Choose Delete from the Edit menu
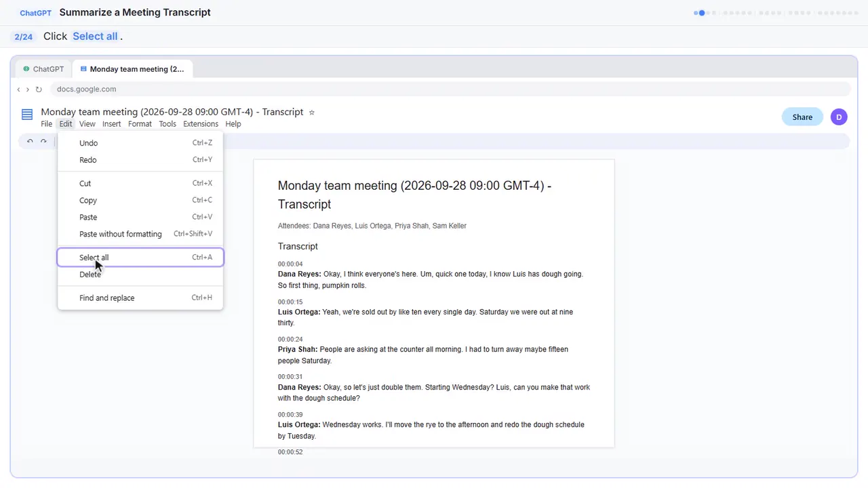Viewport: 868px width, 488px height. coord(140,274)
